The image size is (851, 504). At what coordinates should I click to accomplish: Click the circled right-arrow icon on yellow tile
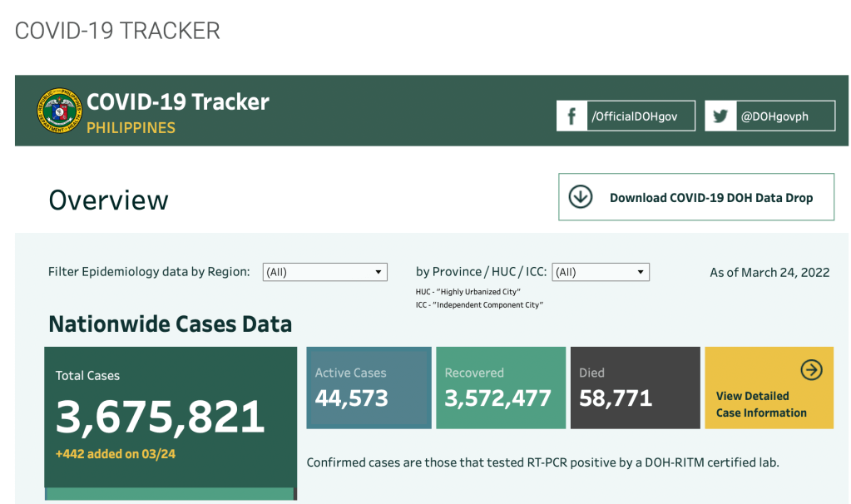point(810,370)
